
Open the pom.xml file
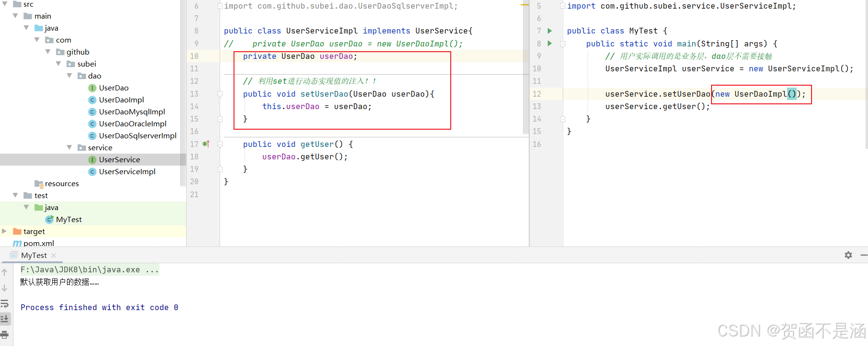(x=38, y=243)
